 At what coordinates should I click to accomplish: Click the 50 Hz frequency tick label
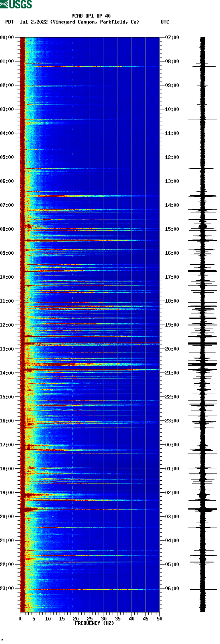pos(159,619)
